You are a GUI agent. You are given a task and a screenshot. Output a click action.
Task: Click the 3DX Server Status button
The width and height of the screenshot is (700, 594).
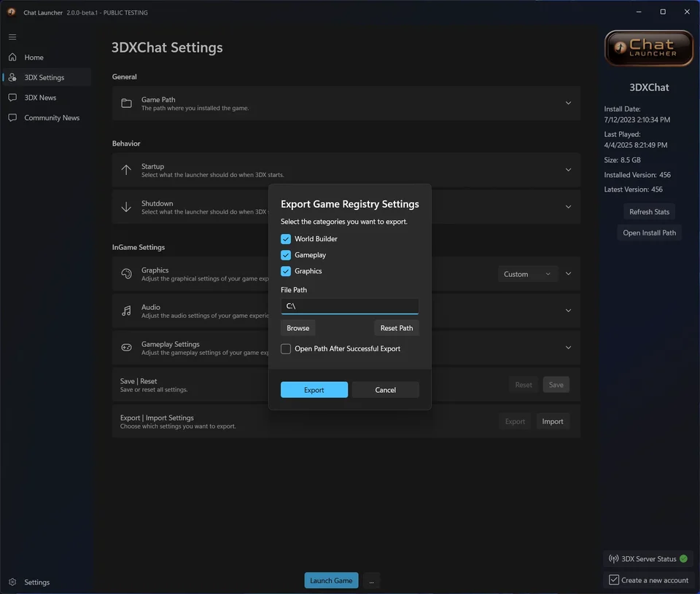[x=648, y=559]
